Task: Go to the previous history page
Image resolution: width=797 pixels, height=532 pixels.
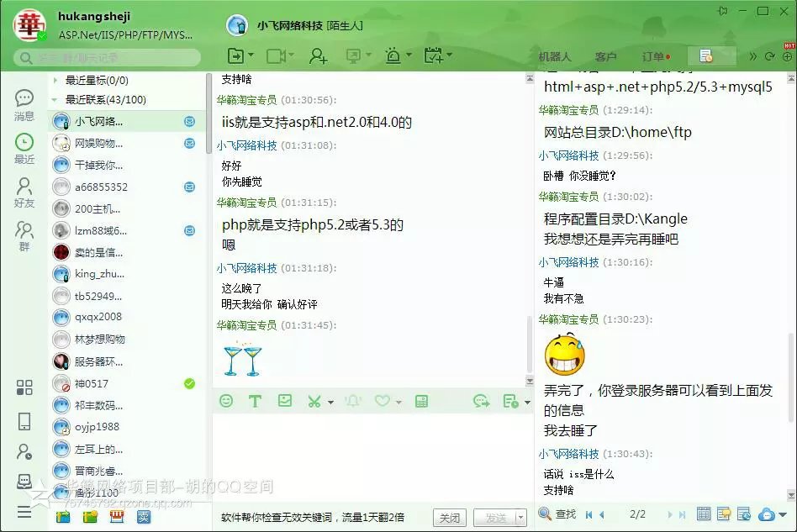Action: 602,514
